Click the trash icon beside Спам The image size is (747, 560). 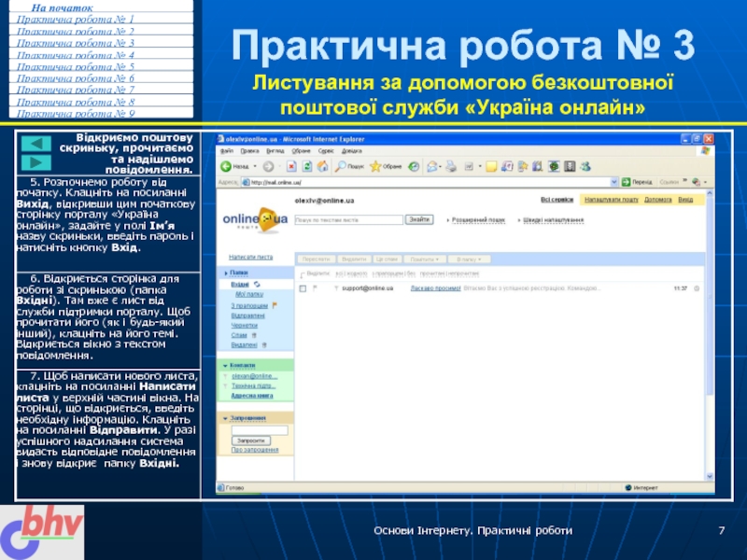pyautogui.click(x=254, y=335)
